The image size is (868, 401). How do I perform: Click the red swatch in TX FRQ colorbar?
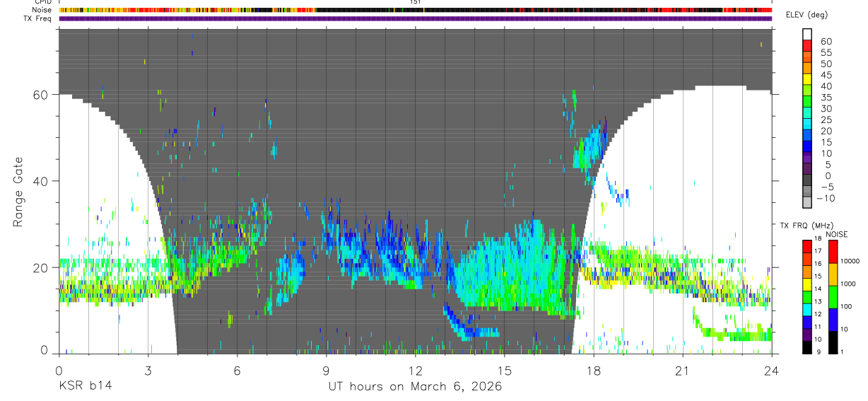click(x=807, y=246)
